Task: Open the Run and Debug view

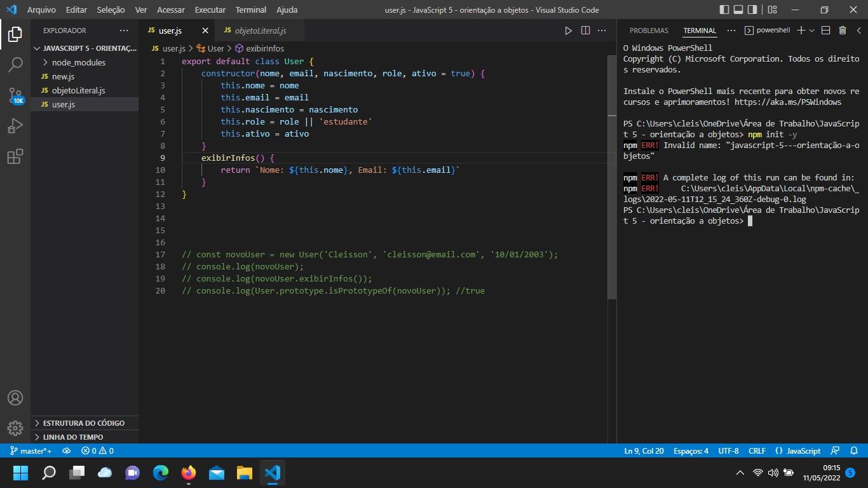Action: (x=15, y=126)
